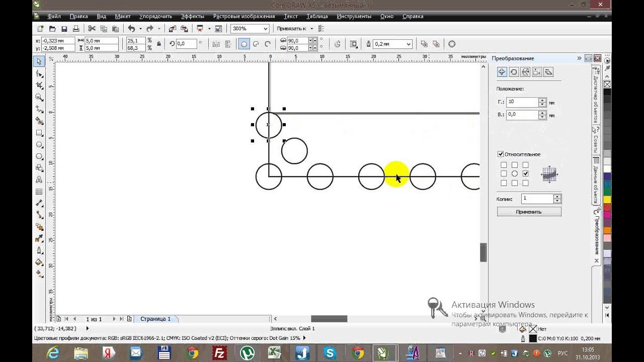This screenshot has height=362, width=644.
Task: Switch to the Skew transformation icon
Action: [548, 72]
